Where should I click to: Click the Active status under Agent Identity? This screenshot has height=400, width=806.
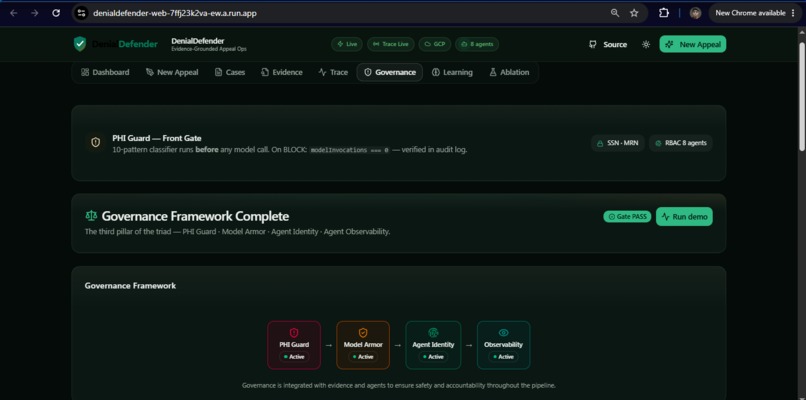click(x=433, y=356)
